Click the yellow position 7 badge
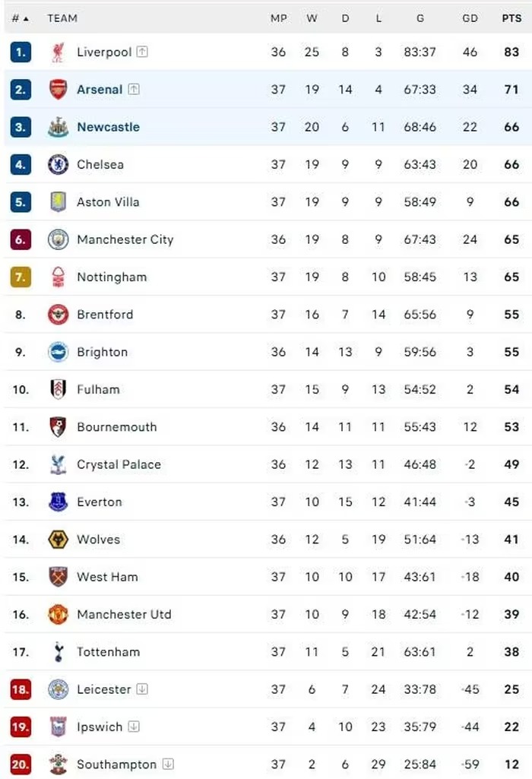 (x=21, y=277)
